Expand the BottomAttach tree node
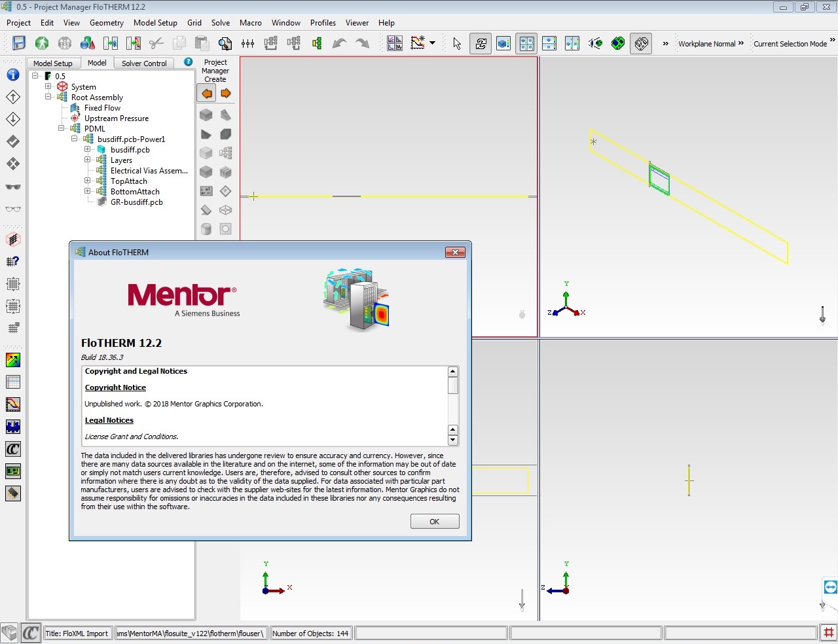 [x=87, y=191]
